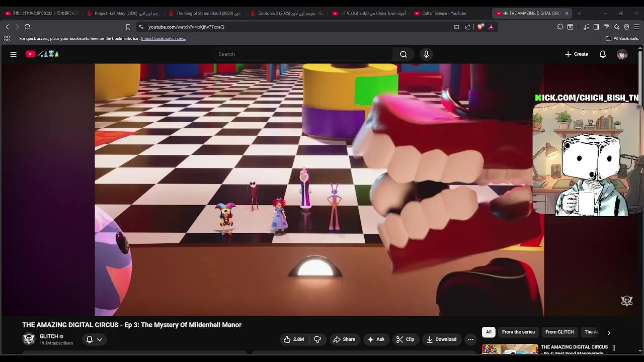Install app icon in address bar
This screenshot has height=362, width=644.
pos(456,27)
